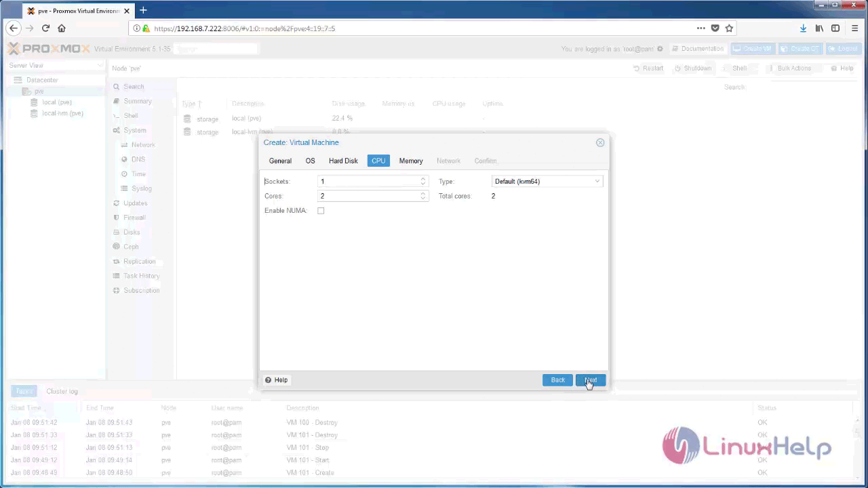
Task: Click the Cores spinner arrows
Action: tap(423, 196)
